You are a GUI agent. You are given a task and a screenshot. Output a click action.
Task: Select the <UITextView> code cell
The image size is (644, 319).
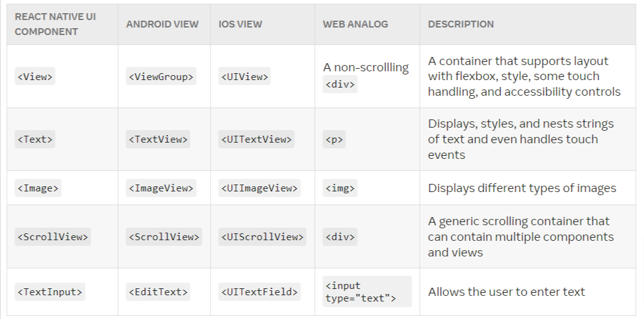pyautogui.click(x=256, y=139)
